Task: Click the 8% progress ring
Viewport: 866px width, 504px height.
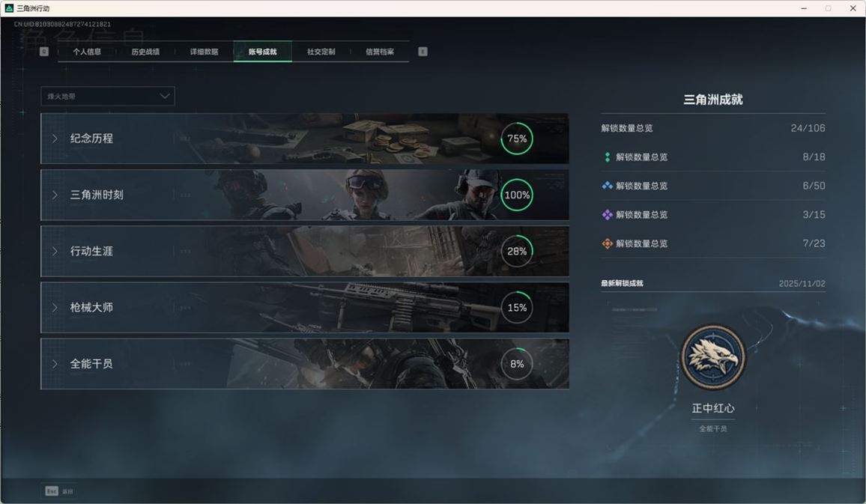Action: [x=517, y=364]
